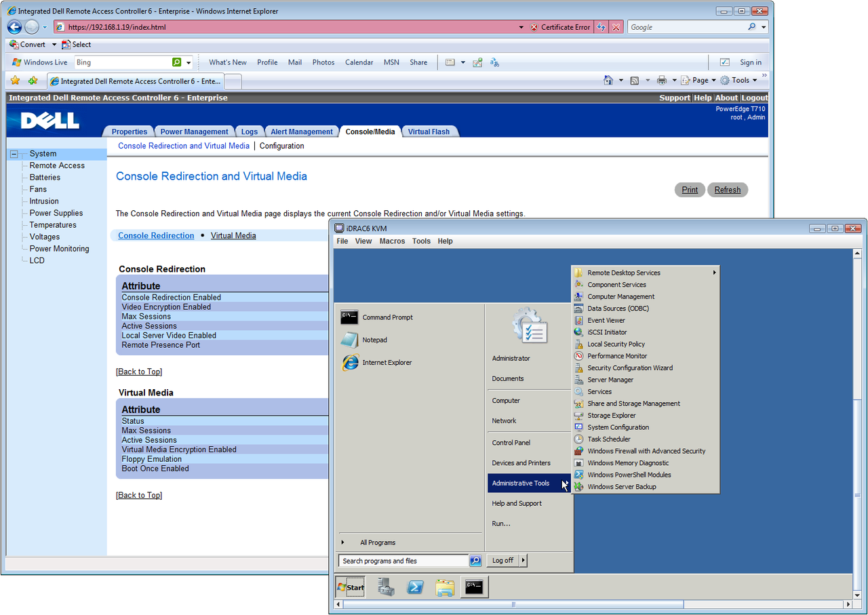
Task: Launch Security Configuration Wizard
Action: (x=630, y=368)
